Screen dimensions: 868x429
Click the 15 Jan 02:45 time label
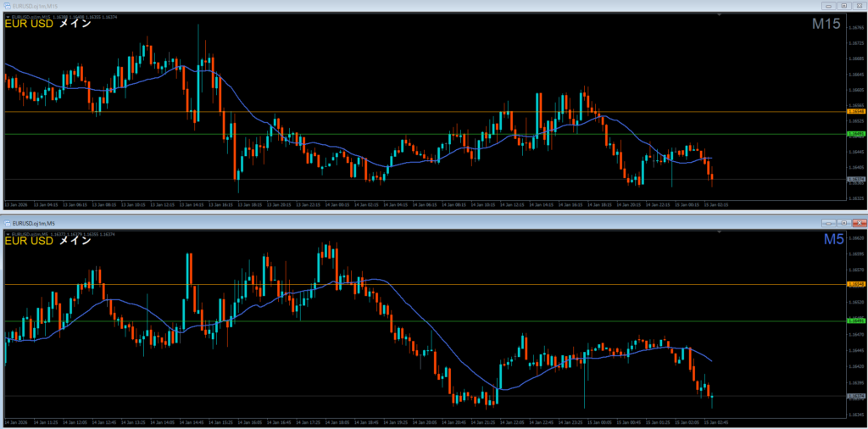(x=715, y=422)
